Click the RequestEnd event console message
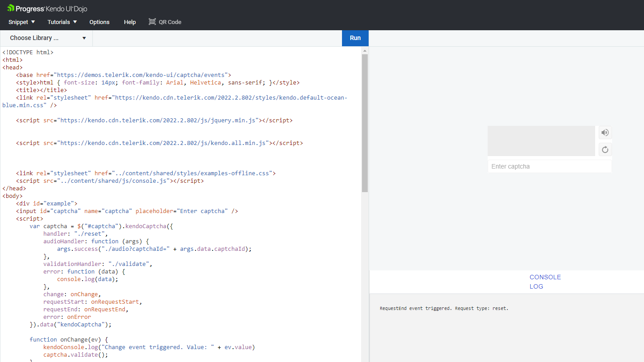The image size is (644, 362). click(x=444, y=308)
